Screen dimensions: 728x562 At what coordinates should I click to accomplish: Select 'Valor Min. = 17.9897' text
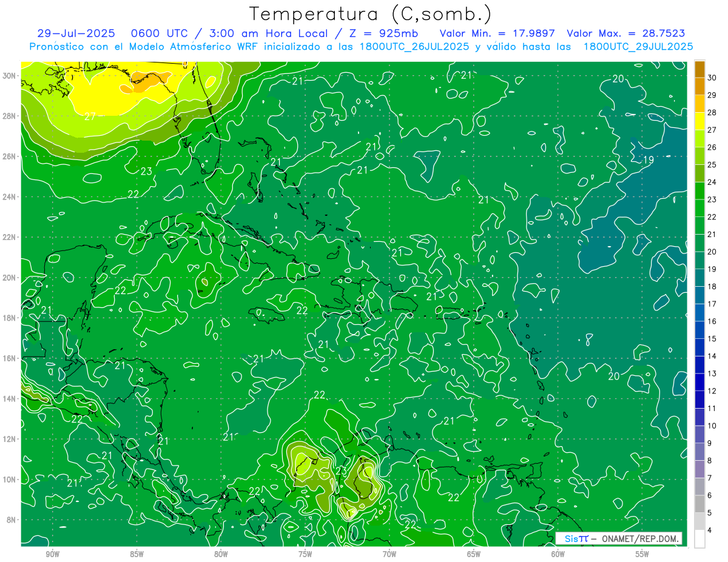pos(496,33)
